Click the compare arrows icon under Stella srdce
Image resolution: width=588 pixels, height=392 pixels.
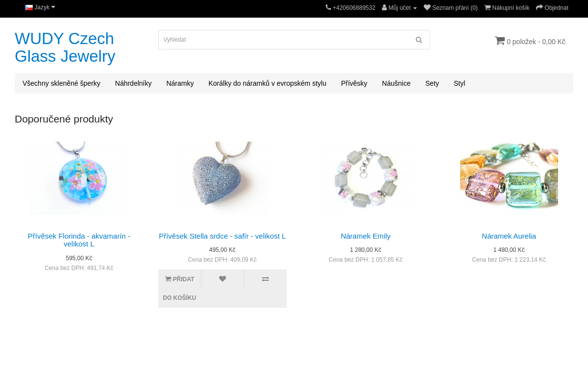click(x=265, y=279)
